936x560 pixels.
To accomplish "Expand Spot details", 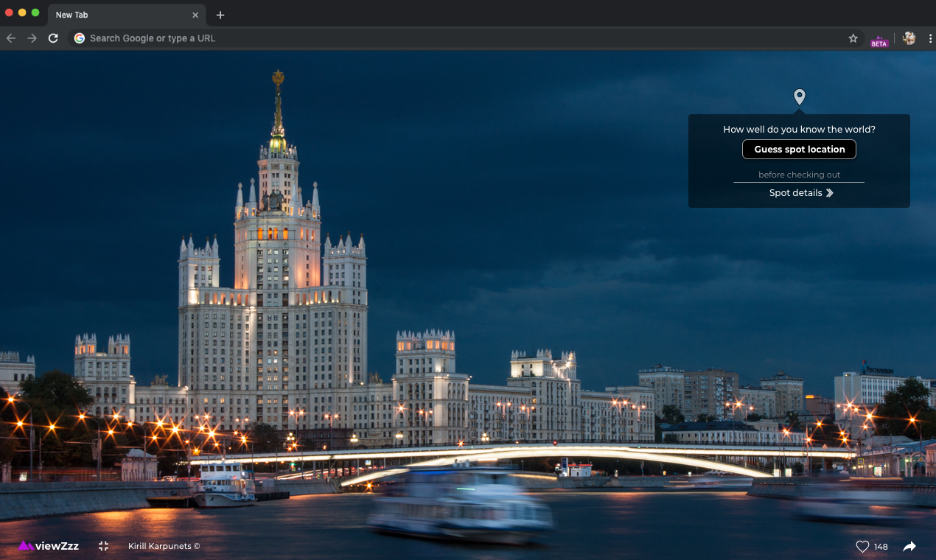I will (x=800, y=193).
